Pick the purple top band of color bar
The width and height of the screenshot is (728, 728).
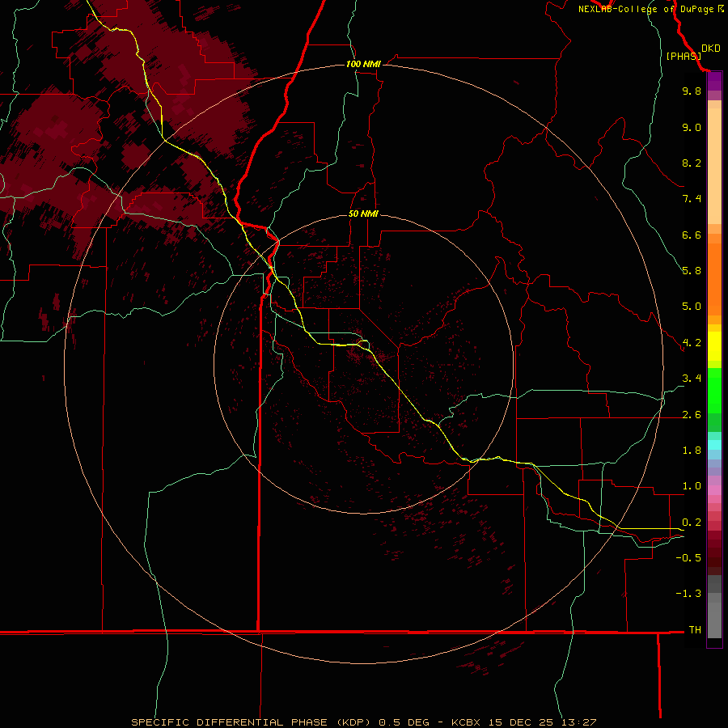(x=714, y=81)
